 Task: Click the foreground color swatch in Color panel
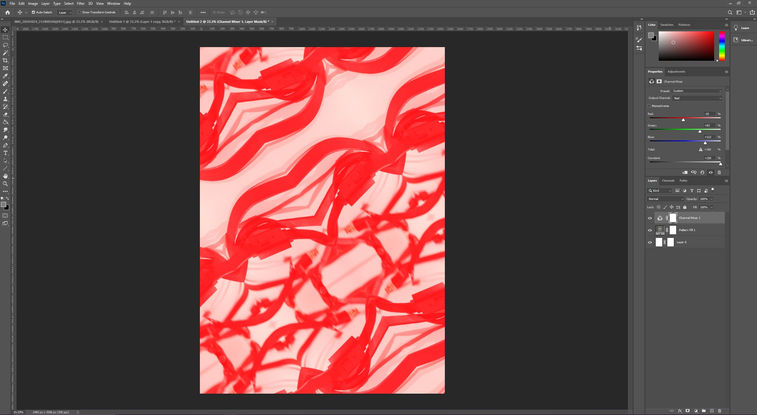pos(651,35)
